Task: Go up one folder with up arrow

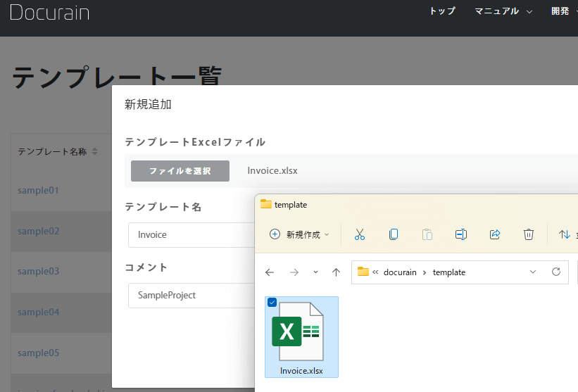Action: (337, 272)
